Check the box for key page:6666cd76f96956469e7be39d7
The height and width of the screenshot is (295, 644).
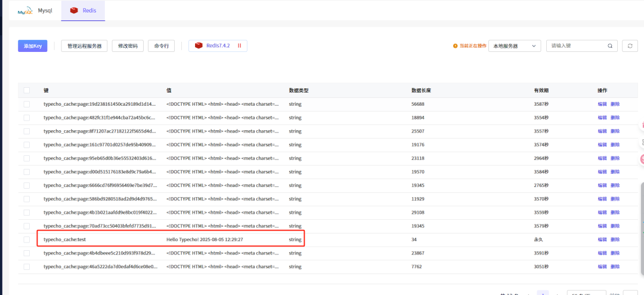click(27, 186)
